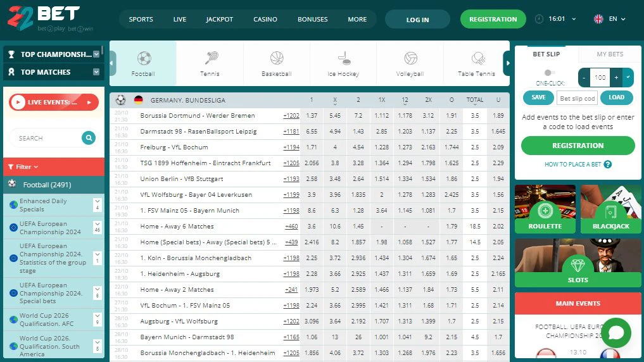This screenshot has width=644, height=362.
Task: Open the live chat bubble
Action: 616,333
